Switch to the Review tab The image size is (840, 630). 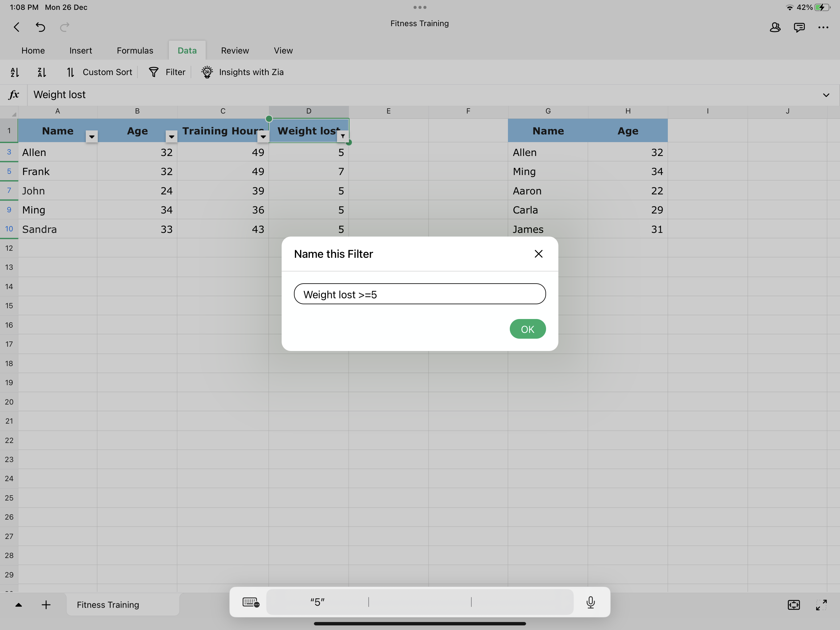pyautogui.click(x=235, y=50)
